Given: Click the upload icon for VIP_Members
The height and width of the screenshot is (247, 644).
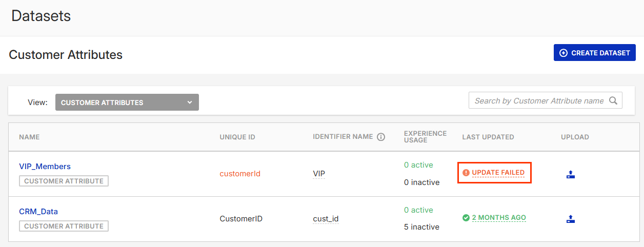Looking at the screenshot, I should [571, 174].
